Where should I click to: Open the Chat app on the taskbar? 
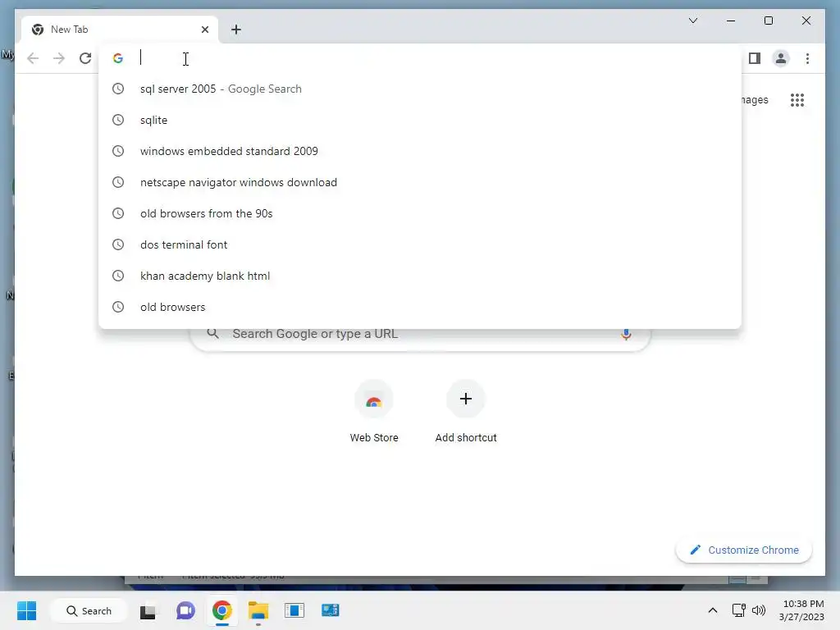185,610
